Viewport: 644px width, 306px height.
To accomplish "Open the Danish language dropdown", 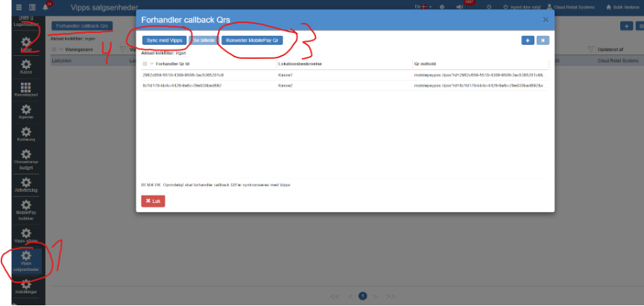I will pyautogui.click(x=423, y=7).
